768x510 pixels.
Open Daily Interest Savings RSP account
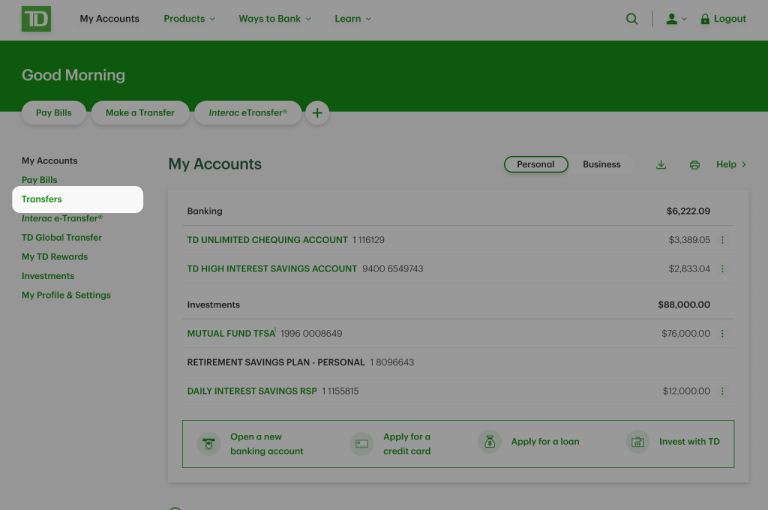pos(252,391)
